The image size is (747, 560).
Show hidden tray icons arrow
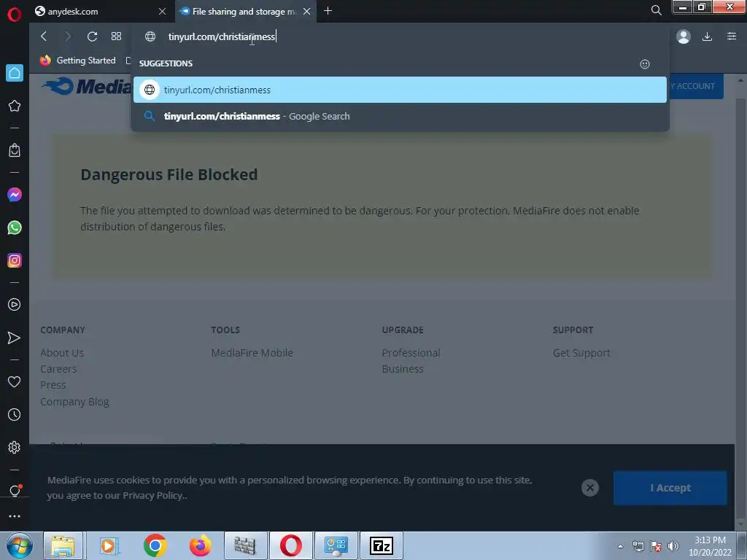click(620, 546)
